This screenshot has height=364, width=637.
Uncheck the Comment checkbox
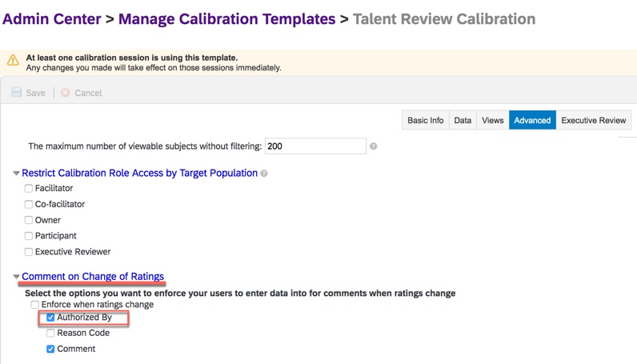coord(51,349)
